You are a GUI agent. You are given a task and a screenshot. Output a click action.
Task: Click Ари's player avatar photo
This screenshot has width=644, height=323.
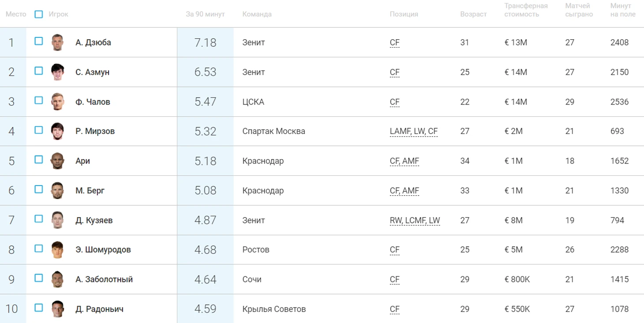(x=57, y=161)
